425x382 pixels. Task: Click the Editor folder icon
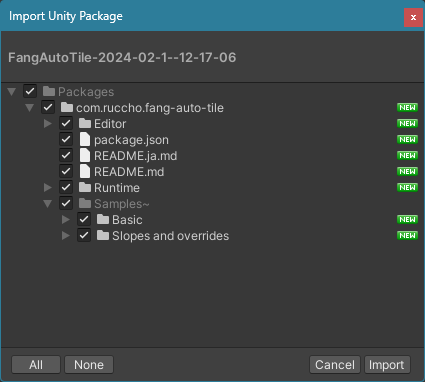coord(85,123)
